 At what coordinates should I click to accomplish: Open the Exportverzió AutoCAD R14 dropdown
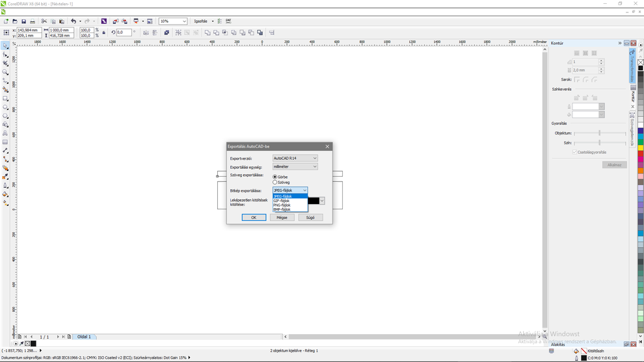295,158
